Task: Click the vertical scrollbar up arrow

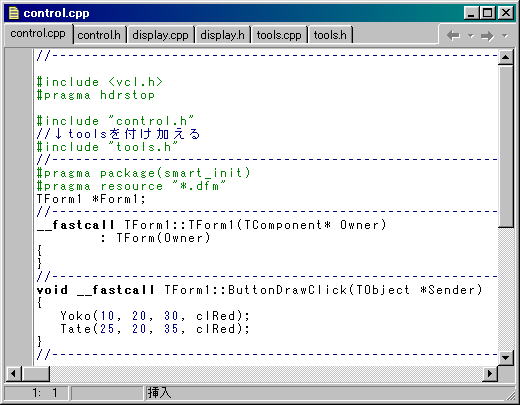Action: pos(506,57)
